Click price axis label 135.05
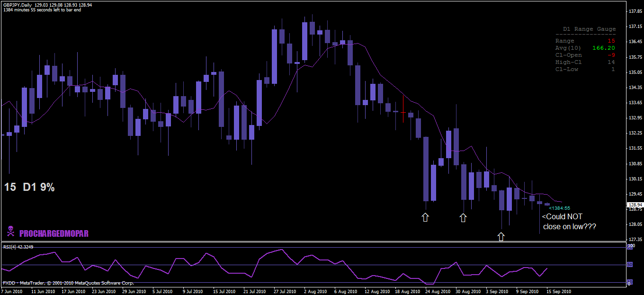The height and width of the screenshot is (295, 644). coord(635,72)
